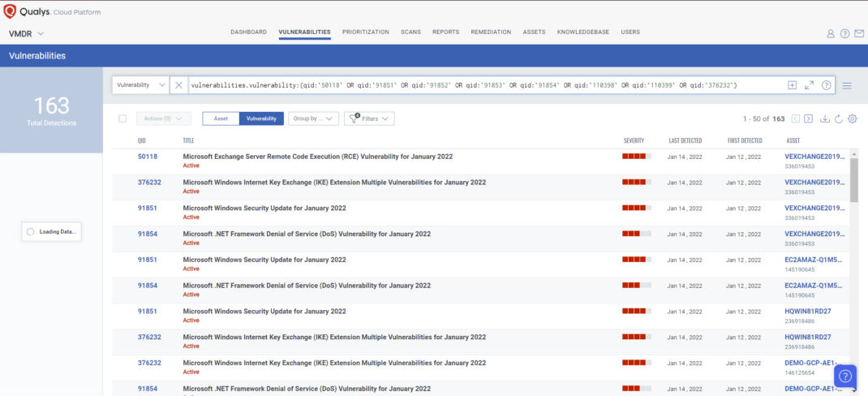Click the funnel icon on Filters

pos(354,118)
